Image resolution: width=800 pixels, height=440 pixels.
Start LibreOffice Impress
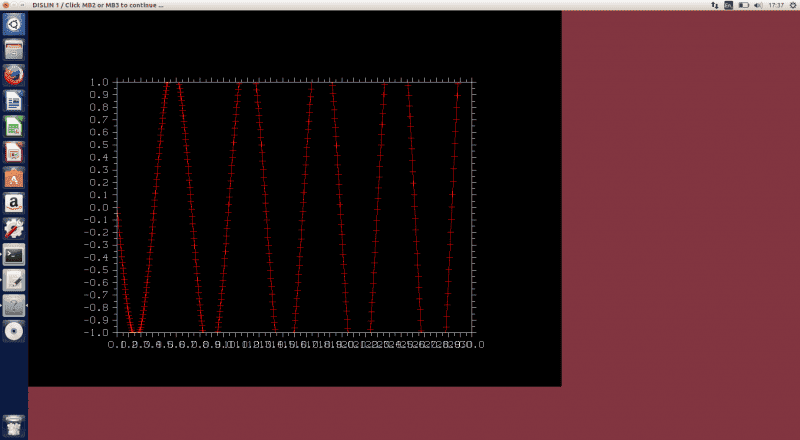click(14, 152)
